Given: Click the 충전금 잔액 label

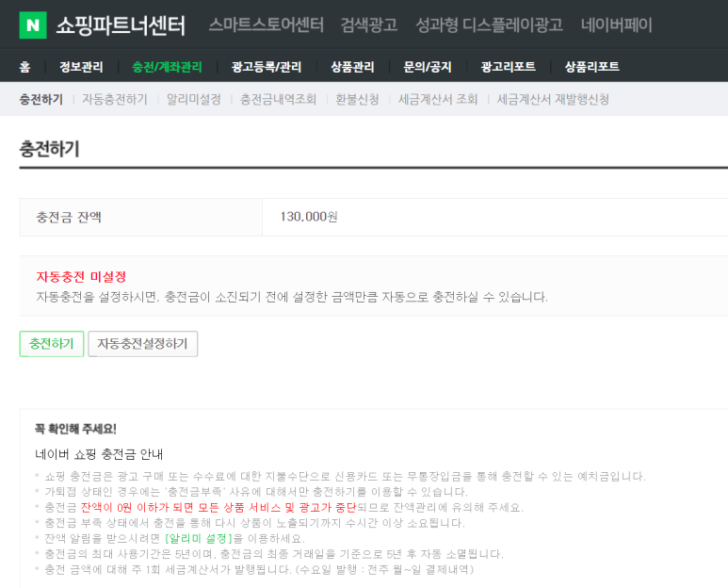Looking at the screenshot, I should (69, 217).
